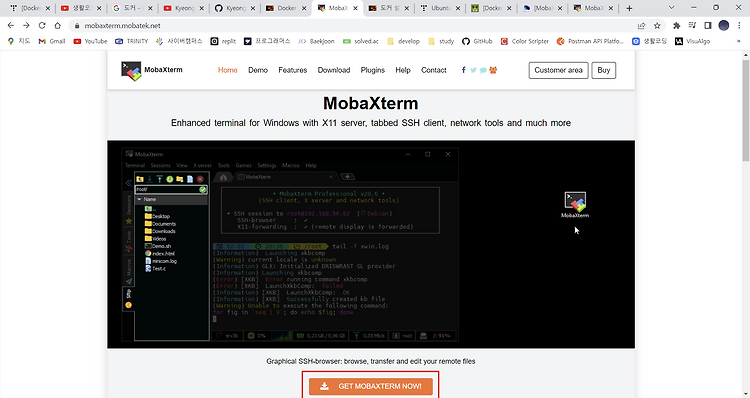Open the Color Scripter bookmark
Screen dimensions: 750x398
point(525,41)
